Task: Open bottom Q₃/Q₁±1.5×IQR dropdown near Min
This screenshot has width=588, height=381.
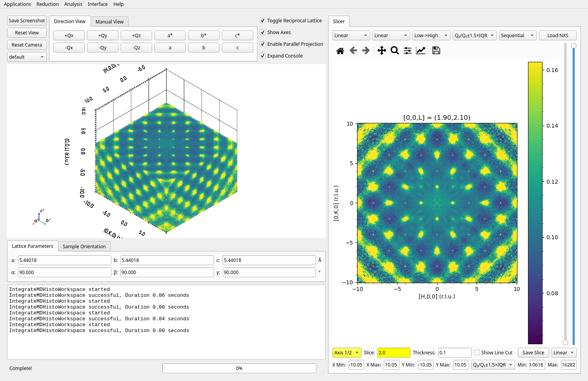Action: (493, 365)
